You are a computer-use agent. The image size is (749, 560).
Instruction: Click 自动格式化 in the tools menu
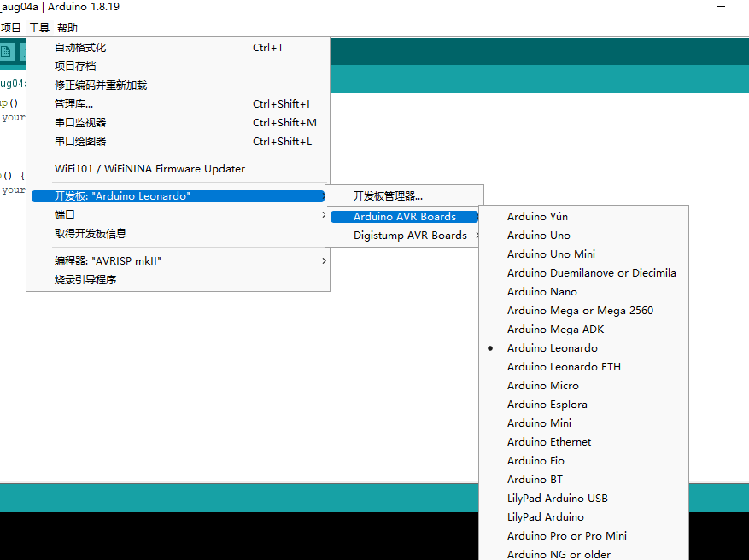[80, 48]
